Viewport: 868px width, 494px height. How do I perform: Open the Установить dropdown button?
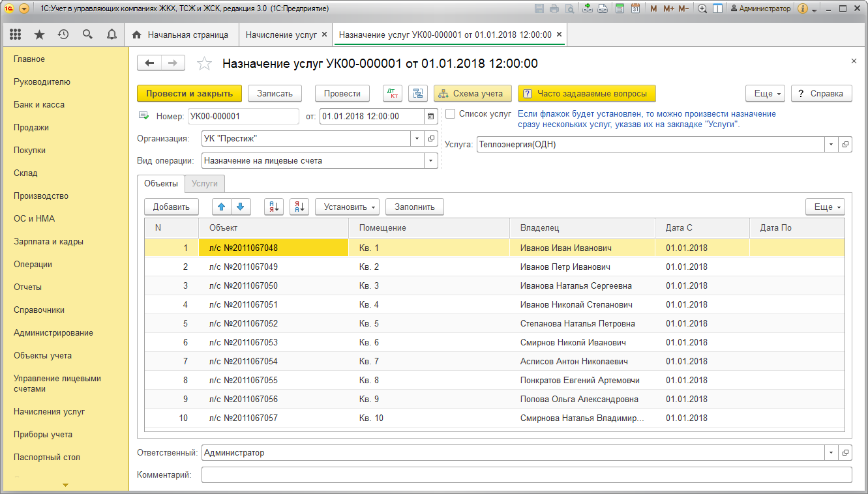pos(347,207)
